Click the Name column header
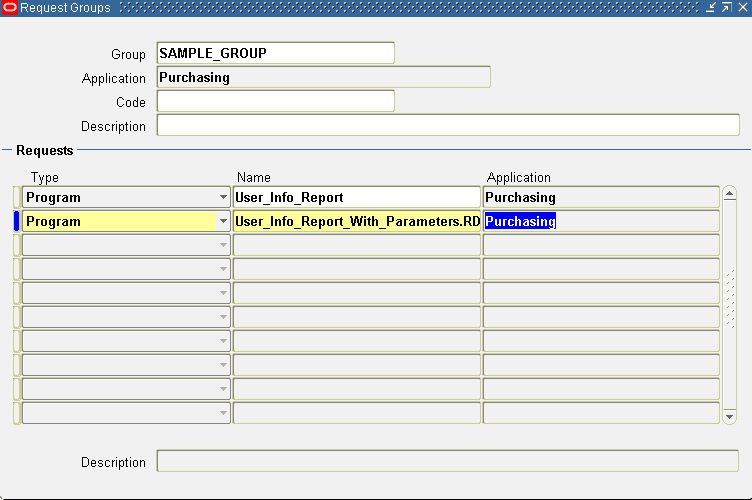 (x=254, y=177)
